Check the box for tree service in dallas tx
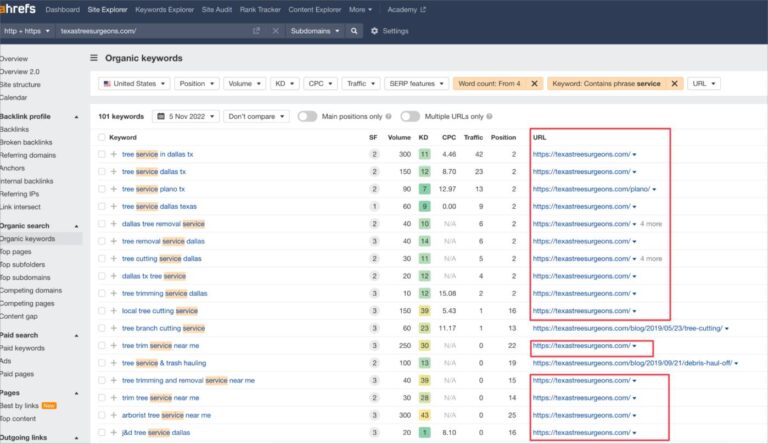The image size is (768, 444). click(x=101, y=154)
